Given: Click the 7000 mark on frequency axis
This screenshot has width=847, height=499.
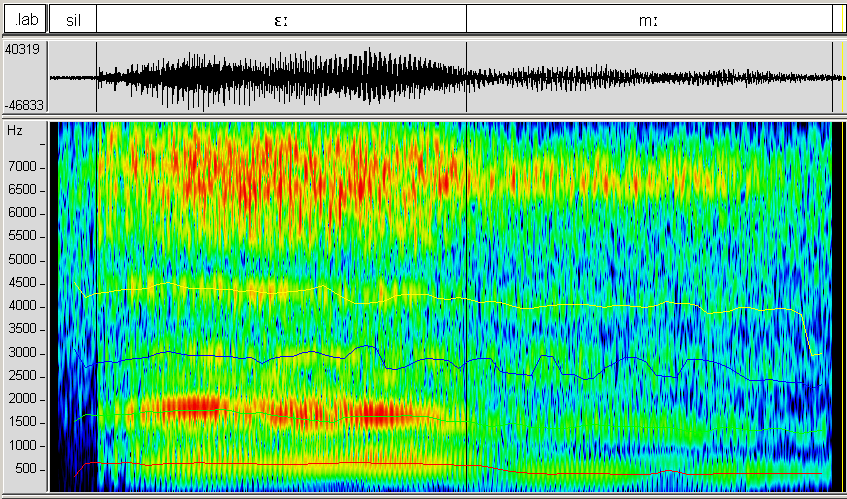Looking at the screenshot, I should point(23,167).
